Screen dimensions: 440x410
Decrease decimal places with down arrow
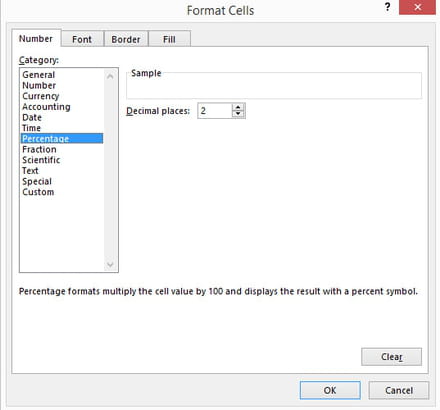[238, 114]
